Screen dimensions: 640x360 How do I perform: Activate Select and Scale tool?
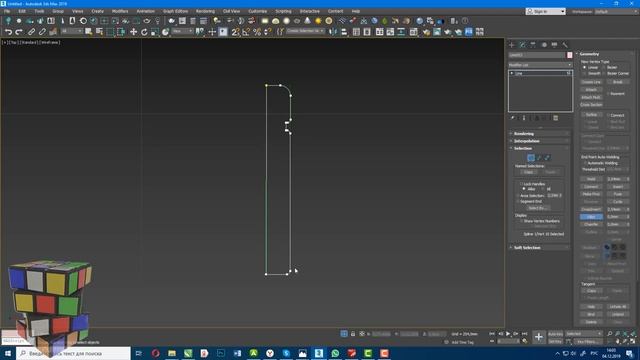coord(155,32)
